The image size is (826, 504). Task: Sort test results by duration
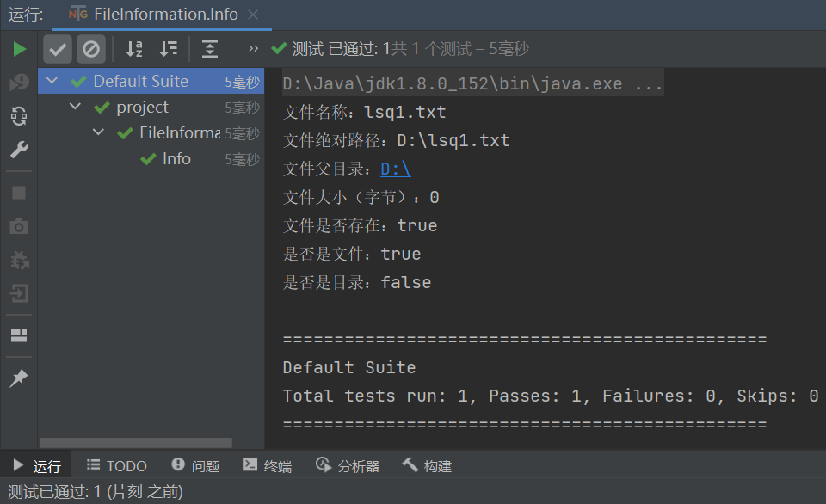pos(169,49)
